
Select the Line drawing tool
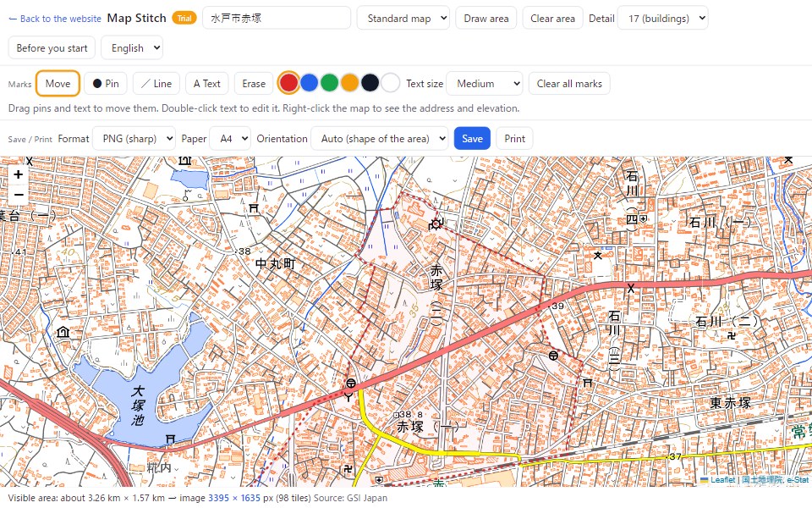156,84
